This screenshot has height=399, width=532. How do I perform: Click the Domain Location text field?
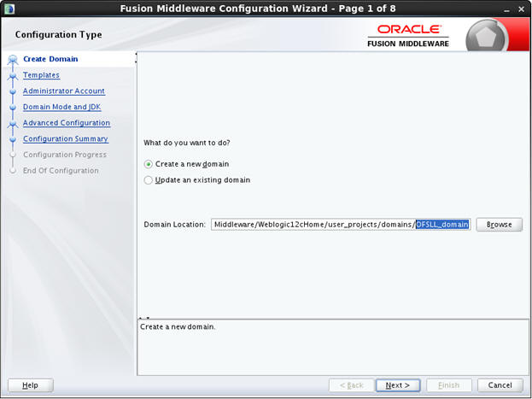pos(341,225)
